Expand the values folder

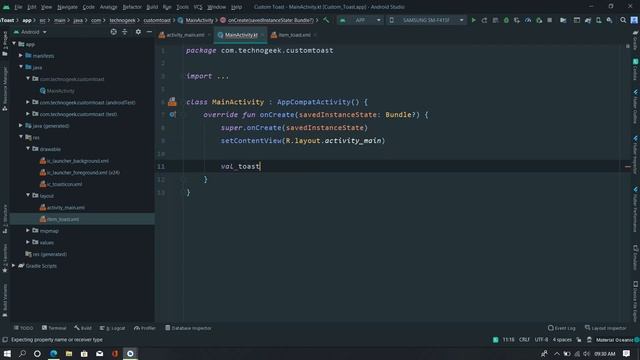pyautogui.click(x=28, y=242)
